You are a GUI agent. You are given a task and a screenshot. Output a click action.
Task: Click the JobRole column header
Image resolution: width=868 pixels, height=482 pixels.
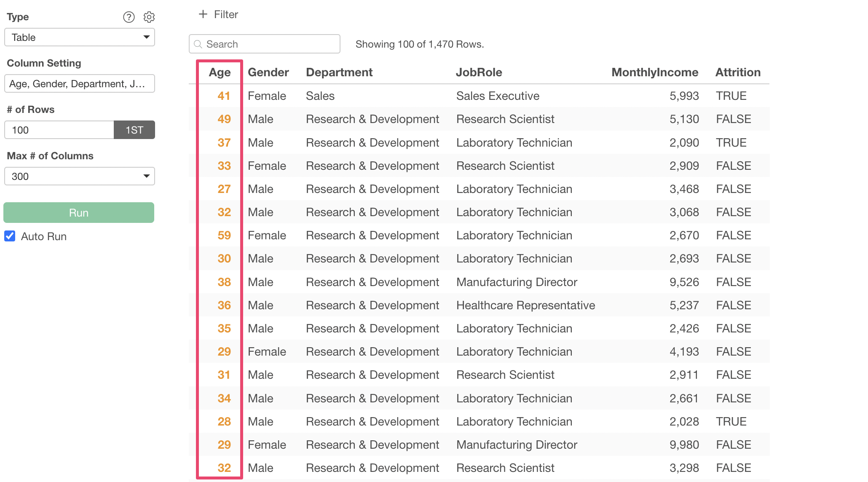coord(479,72)
